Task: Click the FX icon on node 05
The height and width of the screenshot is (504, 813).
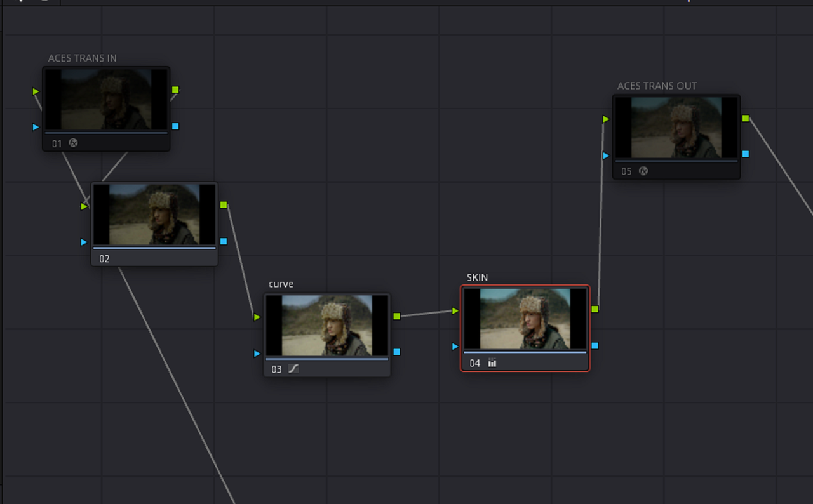Action: click(x=643, y=171)
